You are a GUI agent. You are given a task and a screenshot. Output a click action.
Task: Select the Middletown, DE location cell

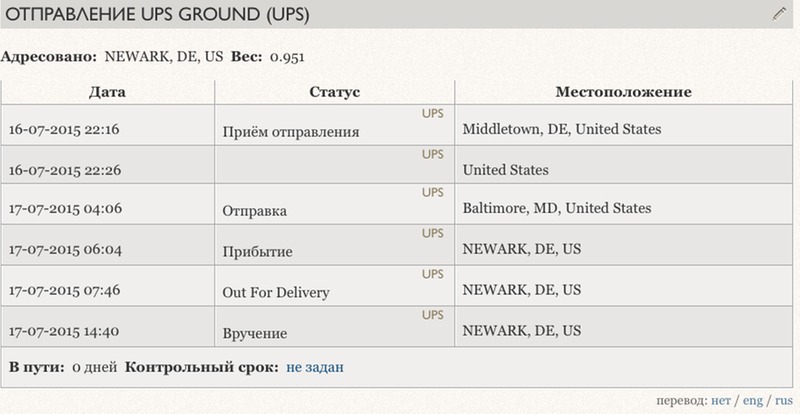click(x=623, y=125)
